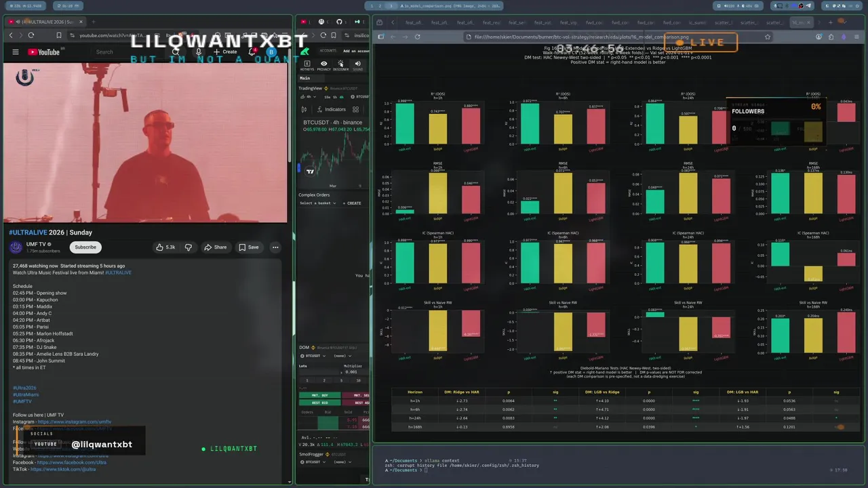Go back in YouTube browser window

point(11,35)
